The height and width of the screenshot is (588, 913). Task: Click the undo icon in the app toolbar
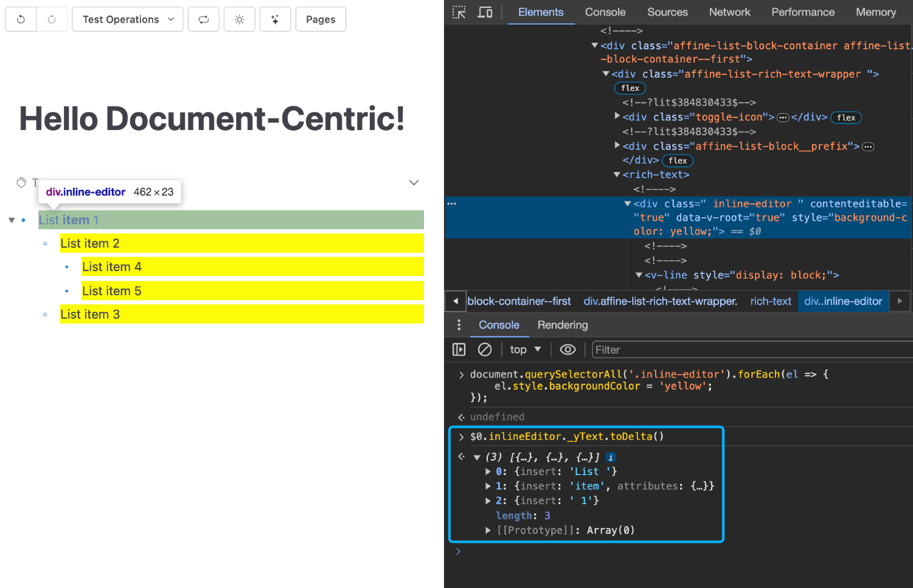click(20, 19)
